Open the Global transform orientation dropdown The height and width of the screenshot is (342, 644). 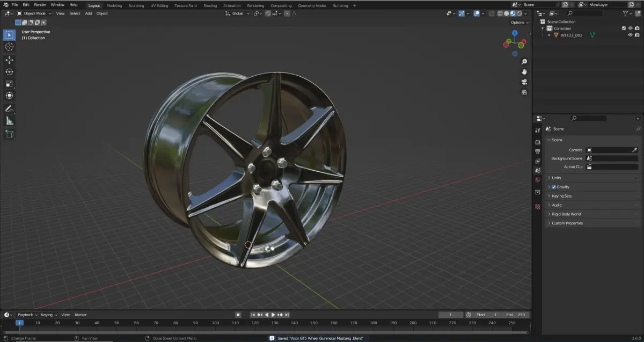(237, 13)
